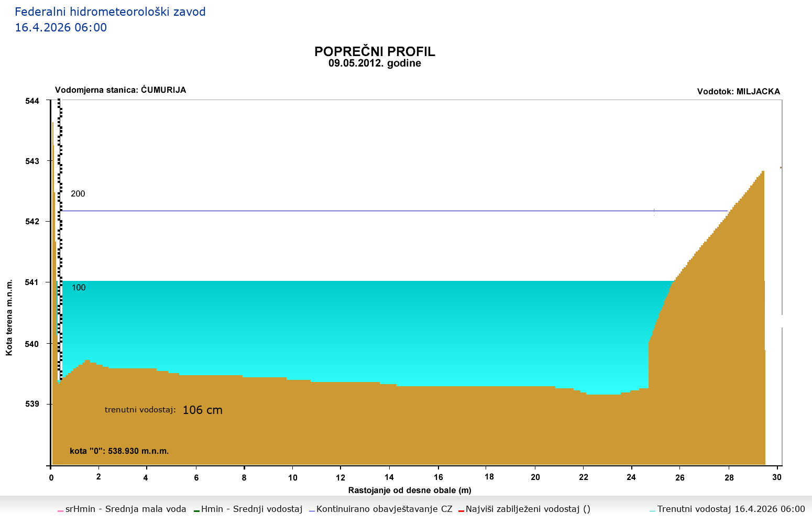Click the 106 cm current water level value
The image size is (812, 524).
[x=202, y=410]
